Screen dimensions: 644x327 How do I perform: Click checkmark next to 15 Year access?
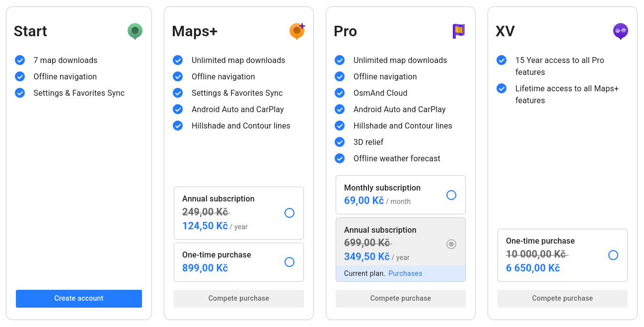pos(501,60)
